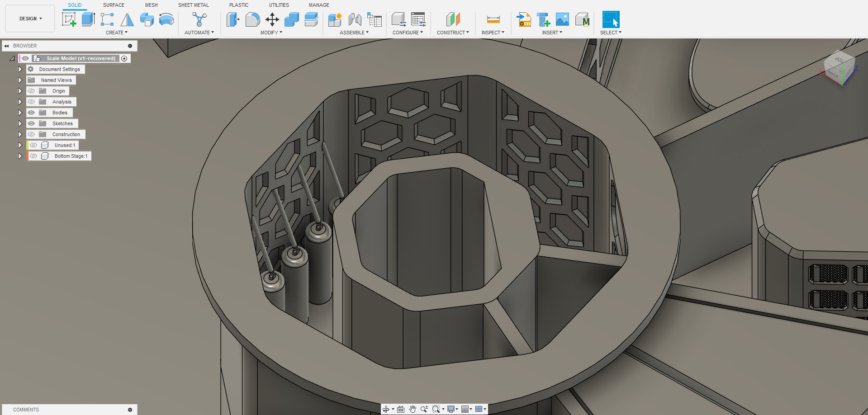
Task: Expand the Sketches folder node
Action: (x=20, y=123)
